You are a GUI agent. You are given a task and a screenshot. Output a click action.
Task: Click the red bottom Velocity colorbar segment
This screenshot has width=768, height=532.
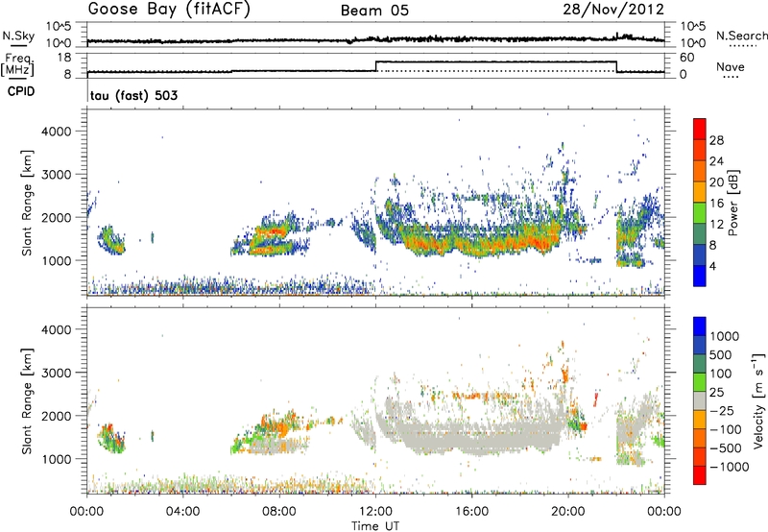tap(700, 475)
